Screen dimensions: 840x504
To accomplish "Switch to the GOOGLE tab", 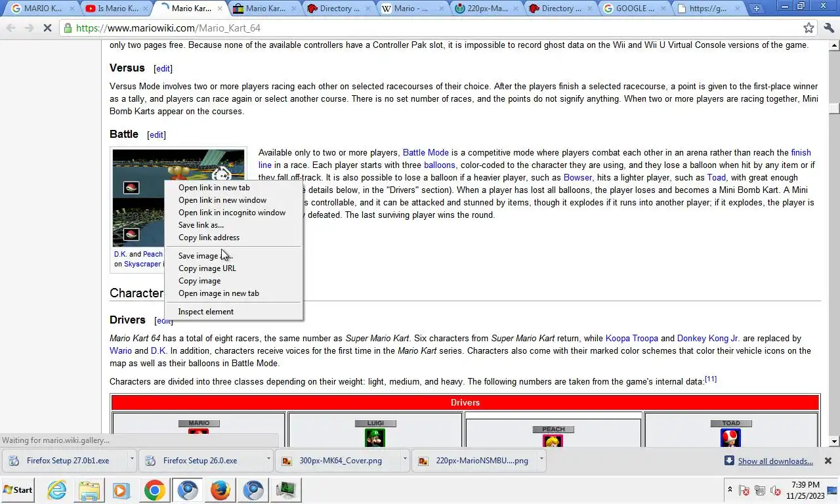I will pos(632,9).
